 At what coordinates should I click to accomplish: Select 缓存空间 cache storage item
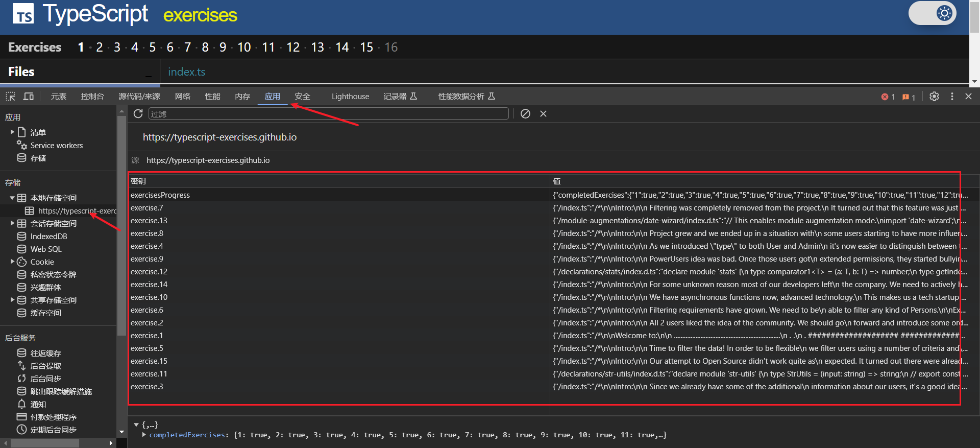45,313
